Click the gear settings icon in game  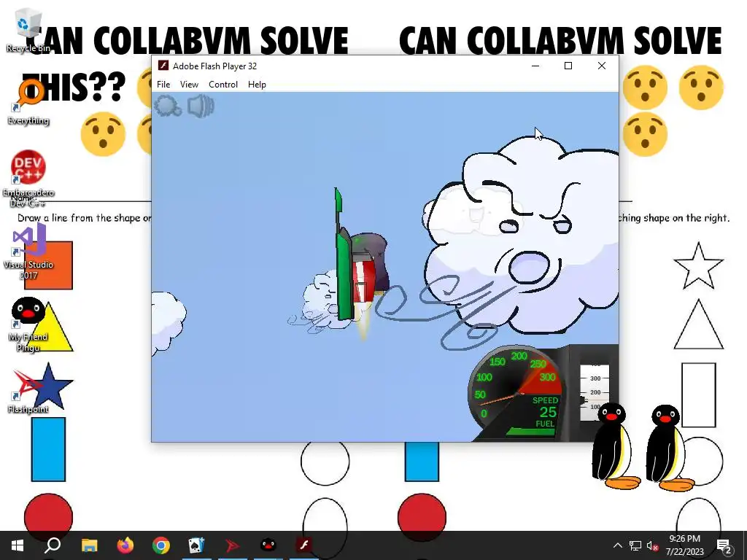tap(167, 106)
